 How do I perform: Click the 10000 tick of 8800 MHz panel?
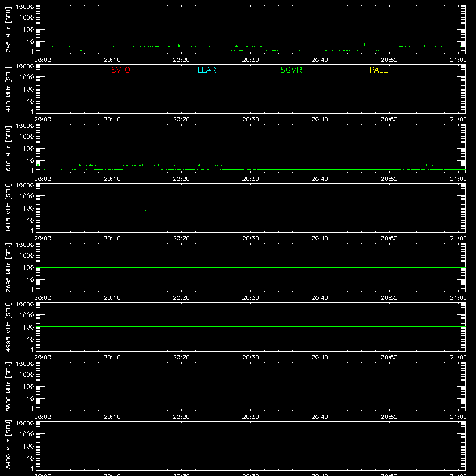(x=24, y=364)
